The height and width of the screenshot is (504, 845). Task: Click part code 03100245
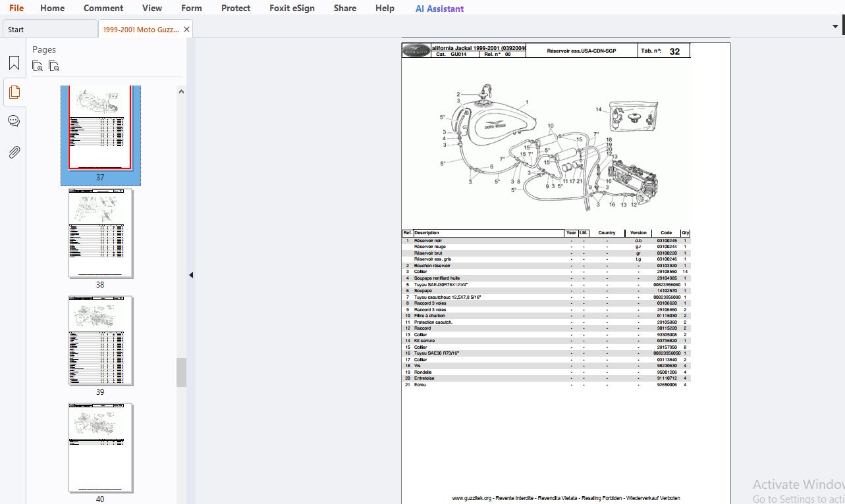click(x=667, y=241)
